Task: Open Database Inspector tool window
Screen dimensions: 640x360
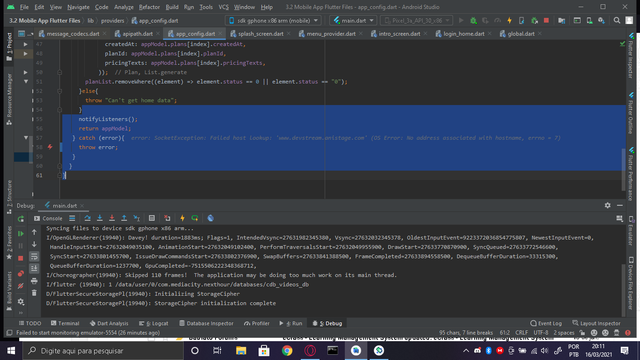Action: click(206, 323)
